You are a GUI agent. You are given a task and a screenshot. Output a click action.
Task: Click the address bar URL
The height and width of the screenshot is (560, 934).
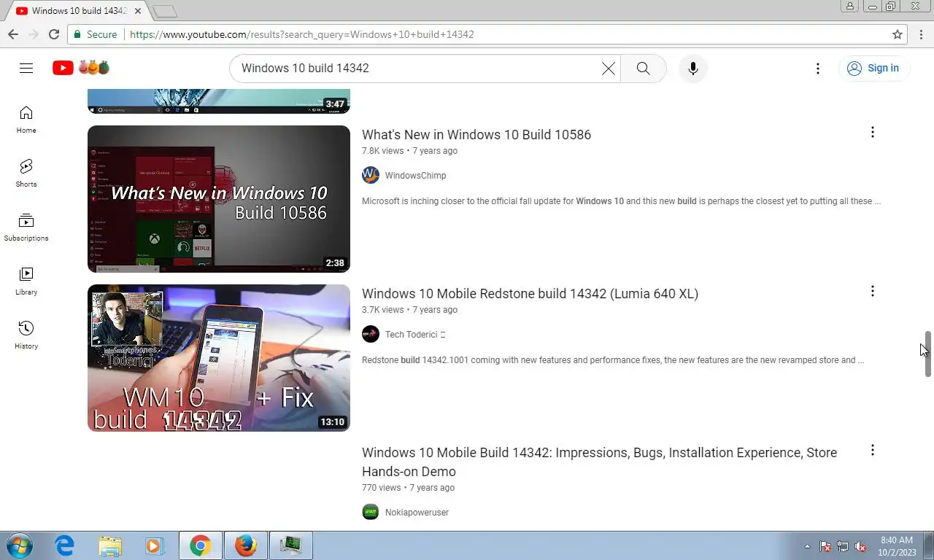[302, 34]
